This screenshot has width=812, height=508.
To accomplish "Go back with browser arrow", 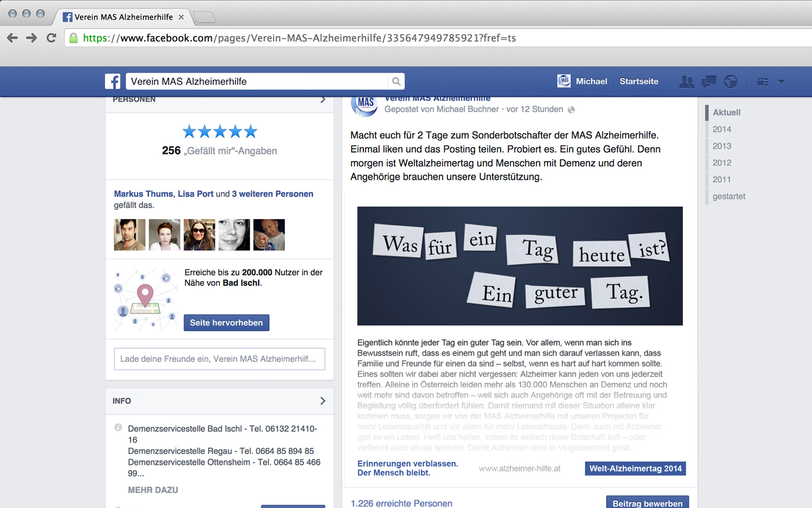I will click(13, 38).
